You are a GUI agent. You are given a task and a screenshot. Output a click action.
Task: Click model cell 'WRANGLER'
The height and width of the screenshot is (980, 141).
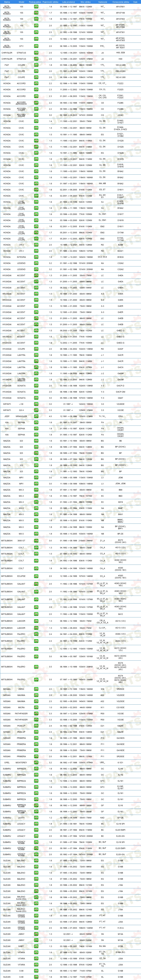[21, 416]
